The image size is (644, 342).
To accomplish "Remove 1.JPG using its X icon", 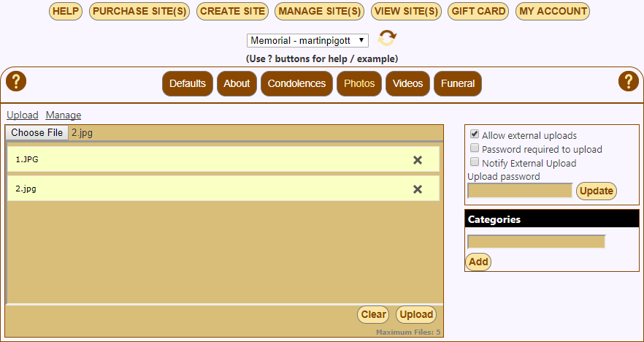I will click(418, 160).
